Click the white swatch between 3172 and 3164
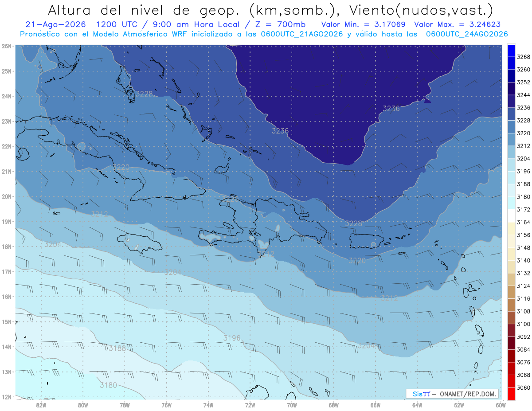 tap(511, 215)
